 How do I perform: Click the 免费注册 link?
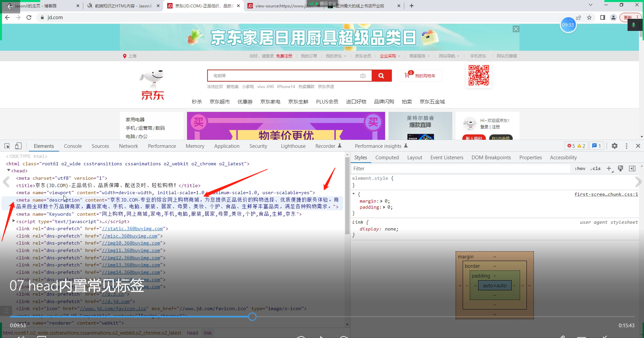(284, 56)
